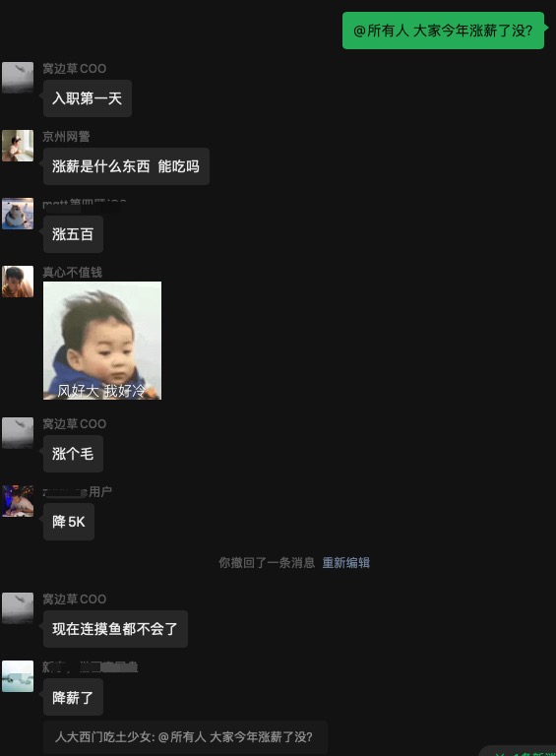The width and height of the screenshot is (556, 756).
Task: Jump to new messages indicator
Action: (521, 751)
